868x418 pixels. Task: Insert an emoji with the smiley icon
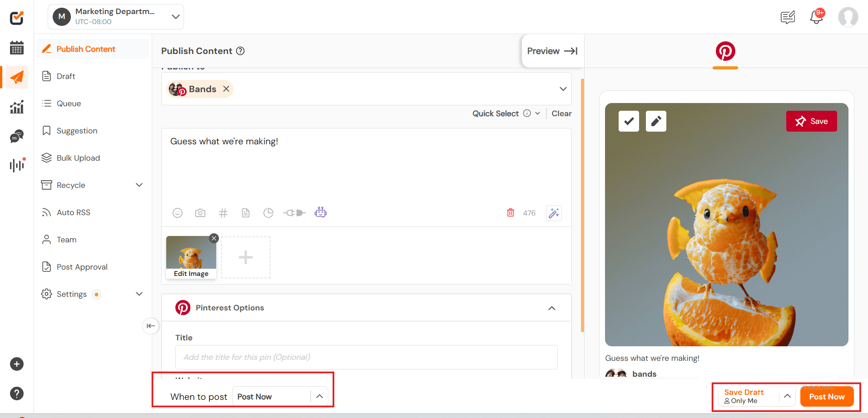tap(178, 213)
